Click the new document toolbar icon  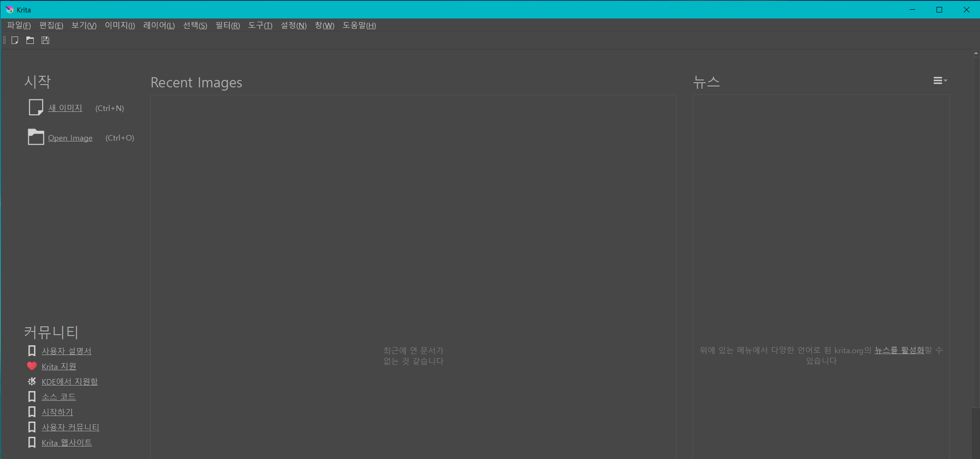pos(15,40)
